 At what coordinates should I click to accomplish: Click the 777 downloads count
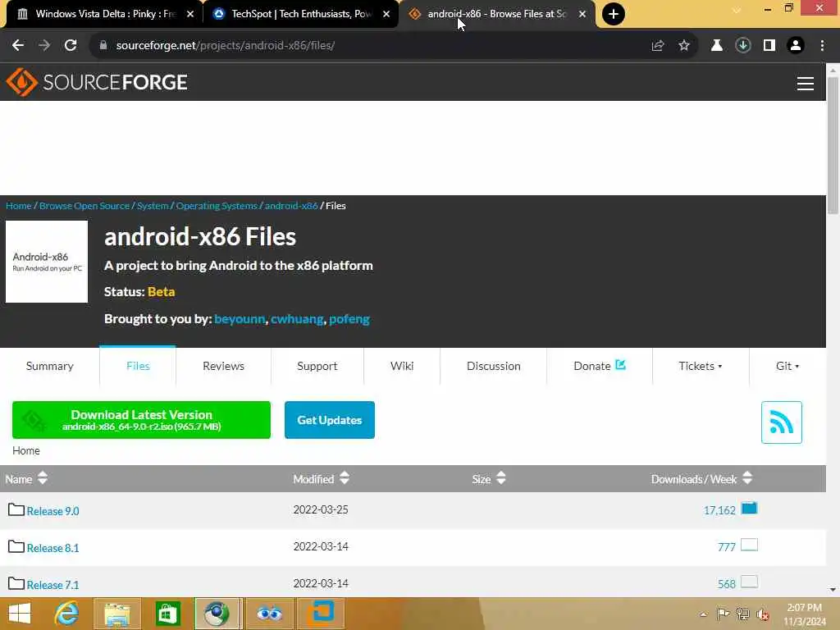coord(727,547)
